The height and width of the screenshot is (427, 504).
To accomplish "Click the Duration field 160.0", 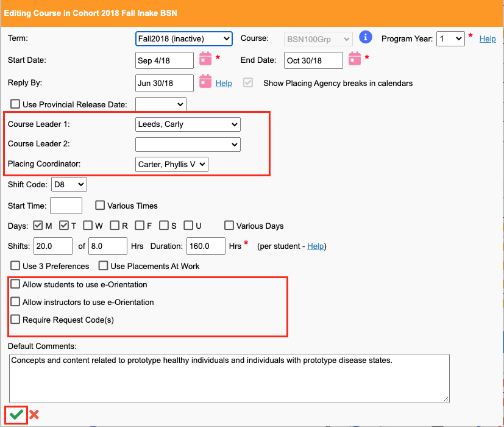I will pos(206,246).
